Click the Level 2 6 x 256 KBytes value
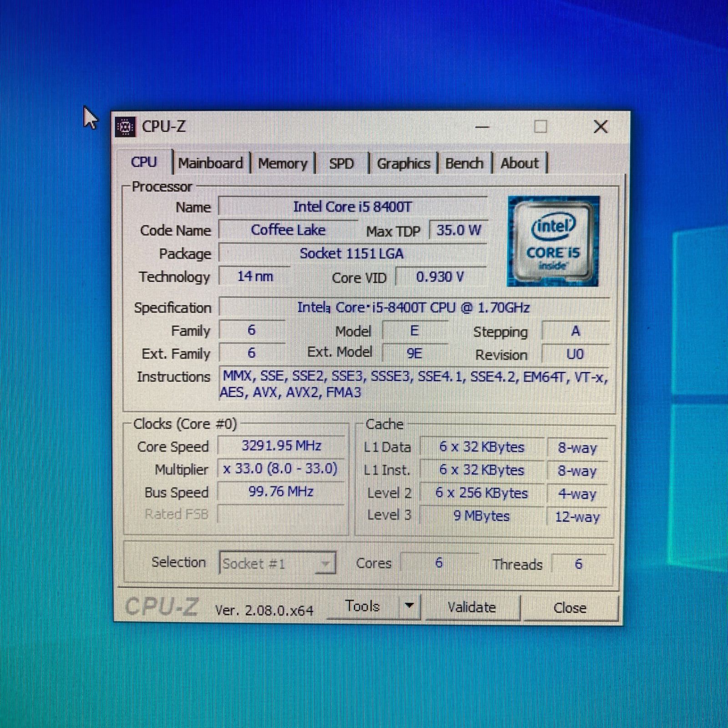Screen dimensions: 728x728 click(482, 493)
